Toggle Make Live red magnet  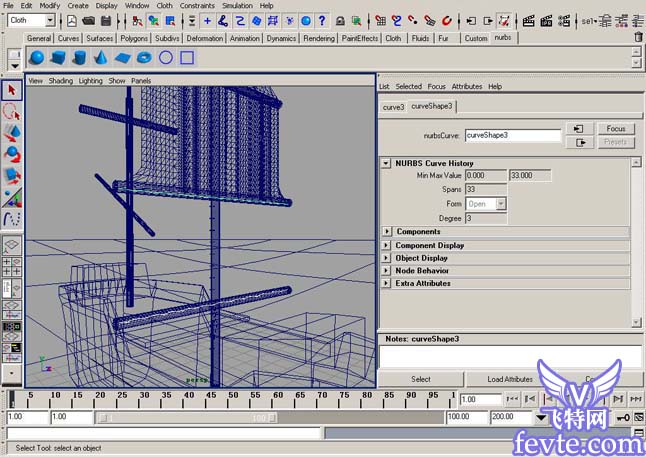coord(447,21)
